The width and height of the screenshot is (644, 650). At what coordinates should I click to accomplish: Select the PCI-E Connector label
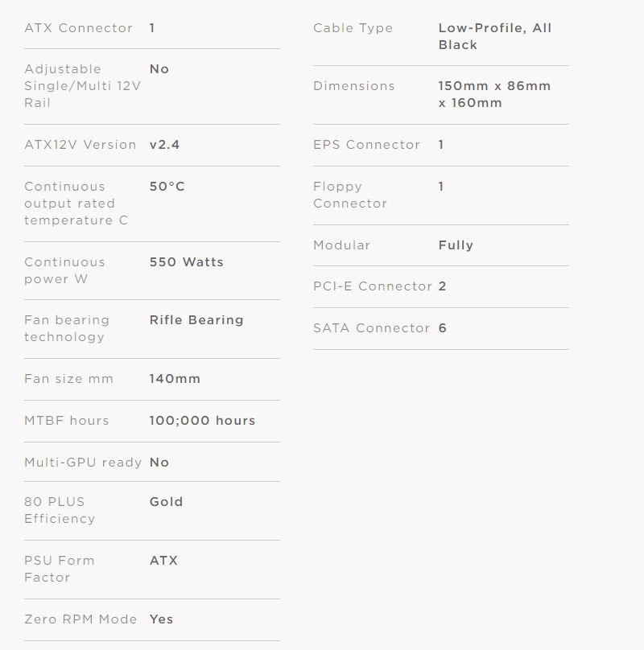[x=373, y=286]
